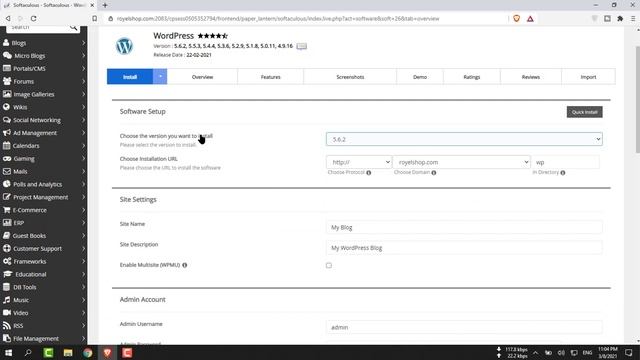Image resolution: width=640 pixels, height=360 pixels.
Task: Enable Multisite (WPMU) checkbox
Action: (329, 265)
